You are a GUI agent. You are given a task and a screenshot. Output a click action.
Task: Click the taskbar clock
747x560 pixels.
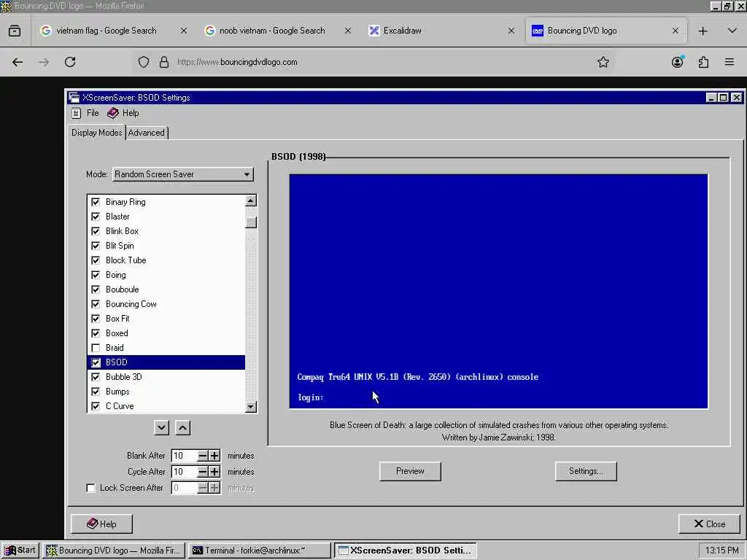click(721, 551)
